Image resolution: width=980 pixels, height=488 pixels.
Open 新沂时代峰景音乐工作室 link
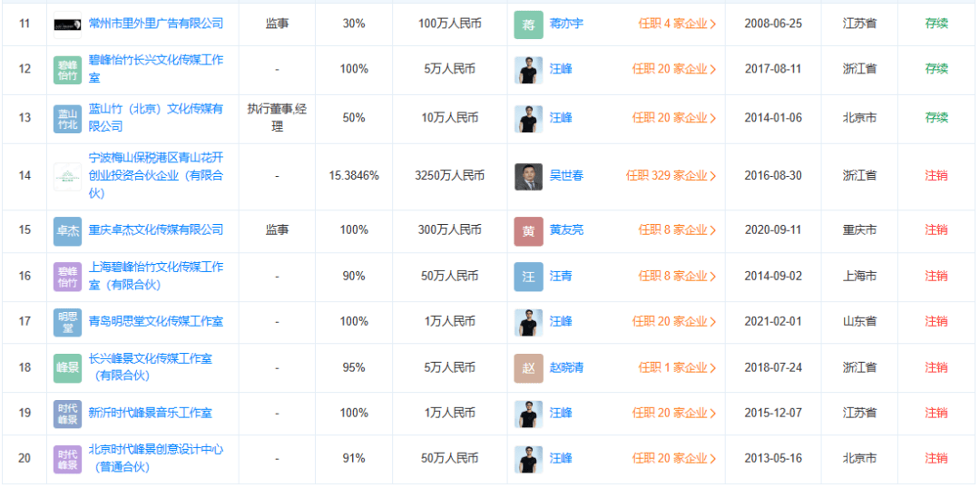(151, 413)
